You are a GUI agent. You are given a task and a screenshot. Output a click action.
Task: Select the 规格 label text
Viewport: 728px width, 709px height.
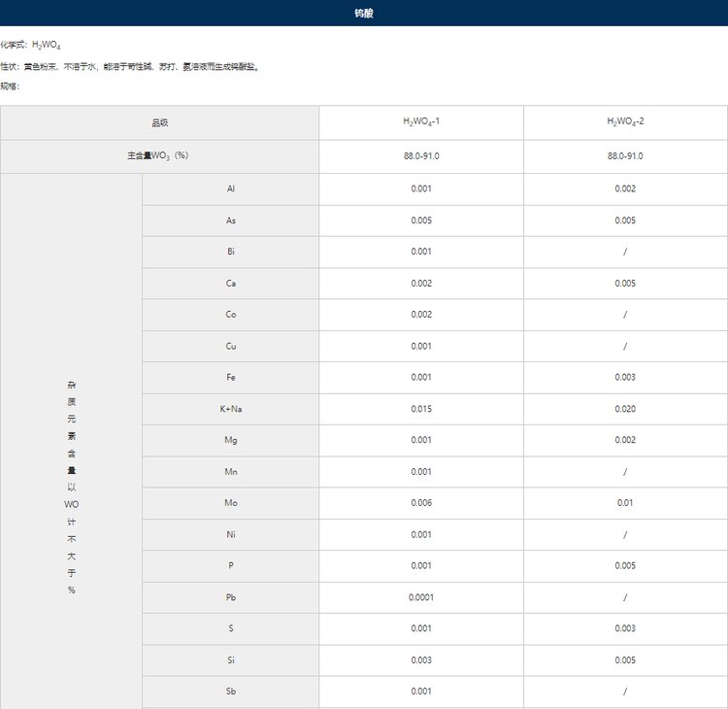[10, 86]
